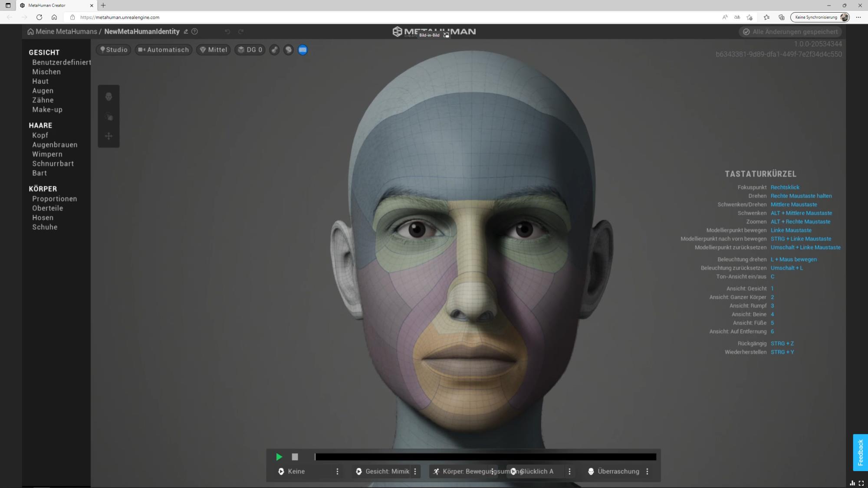Close the MetaHuman Creator browser tab
Screen dimensions: 868x488
[x=92, y=6]
